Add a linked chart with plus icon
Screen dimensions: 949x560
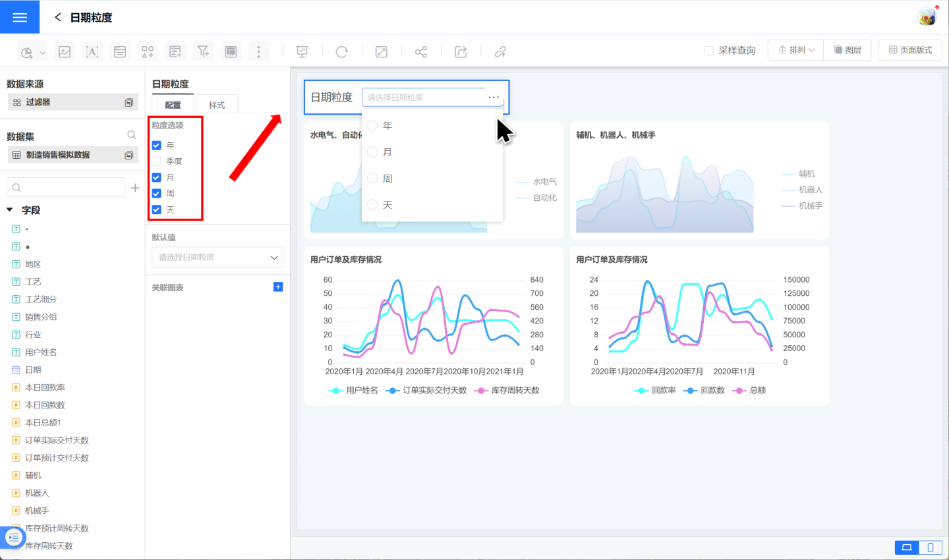pyautogui.click(x=278, y=287)
